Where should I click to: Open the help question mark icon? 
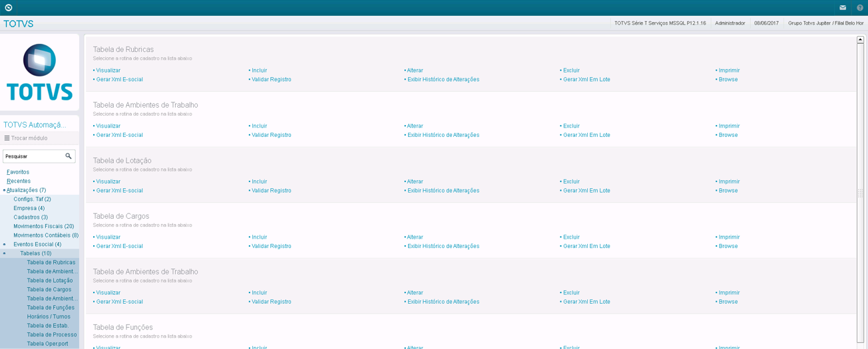[x=860, y=7]
